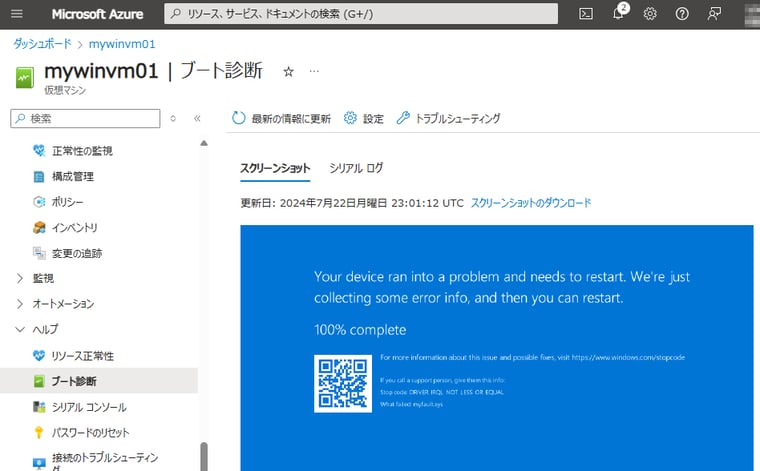The height and width of the screenshot is (471, 760).
Task: Click the 最新の情報に更新 button label
Action: [x=291, y=119]
